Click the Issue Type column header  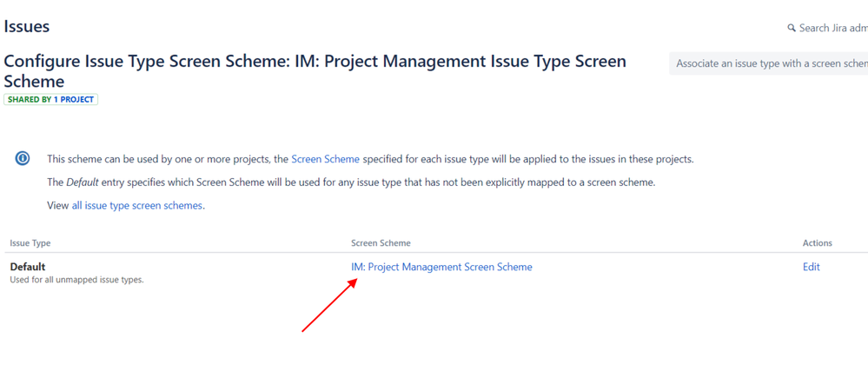pos(30,243)
